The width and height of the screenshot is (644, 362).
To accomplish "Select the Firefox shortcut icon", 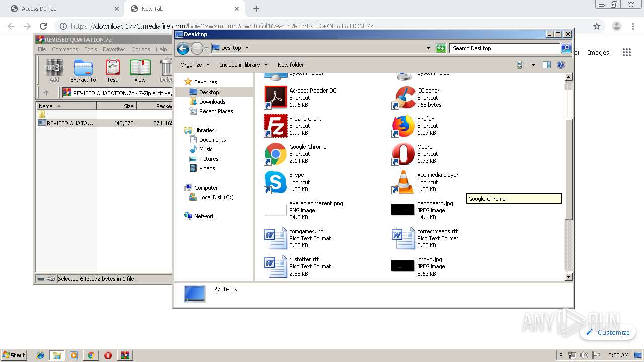I will click(x=403, y=126).
